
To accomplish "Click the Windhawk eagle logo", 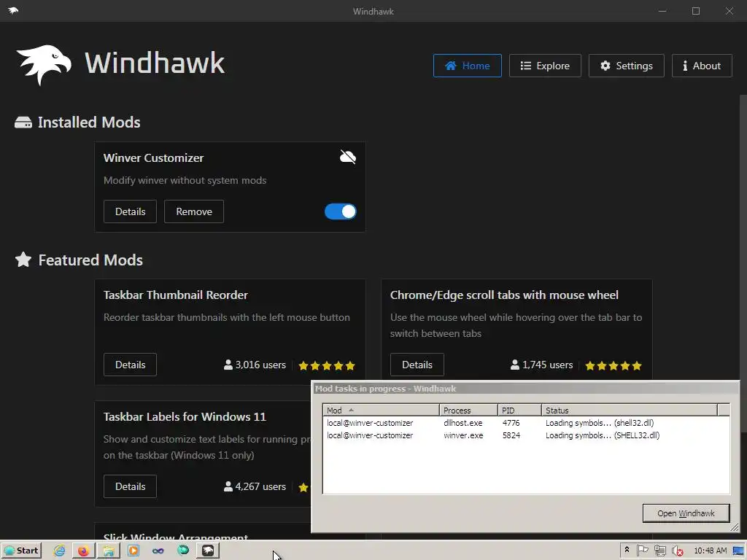I will click(x=44, y=65).
